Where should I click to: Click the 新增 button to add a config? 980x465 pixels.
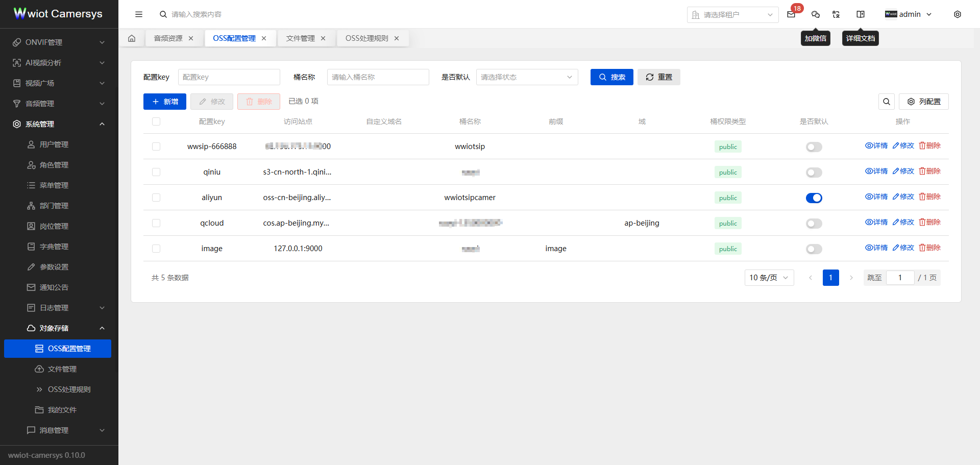point(164,102)
